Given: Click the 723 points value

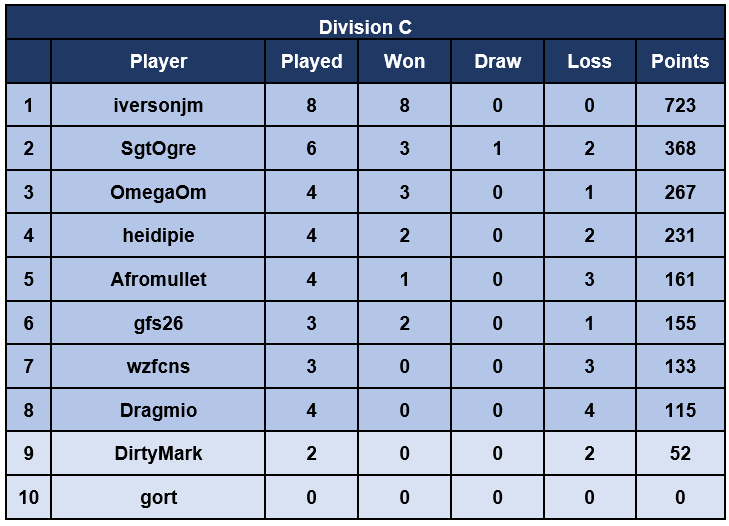Looking at the screenshot, I should coord(680,105).
